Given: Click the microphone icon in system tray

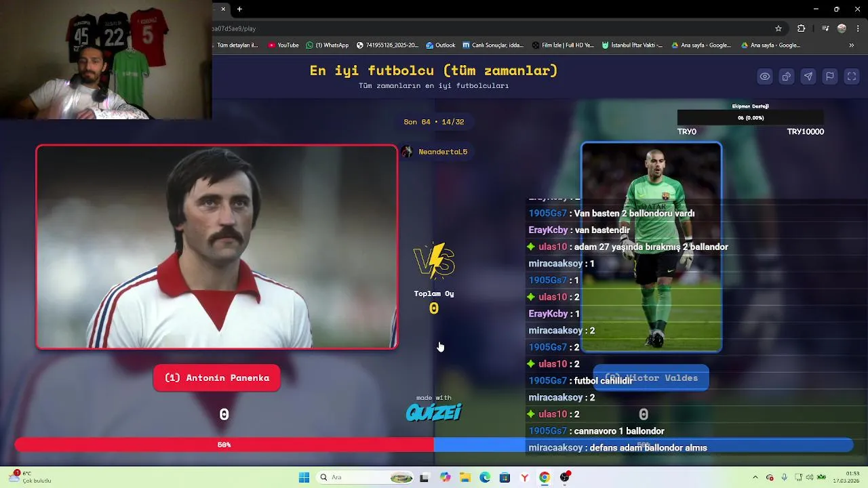Looking at the screenshot, I should pyautogui.click(x=785, y=477).
